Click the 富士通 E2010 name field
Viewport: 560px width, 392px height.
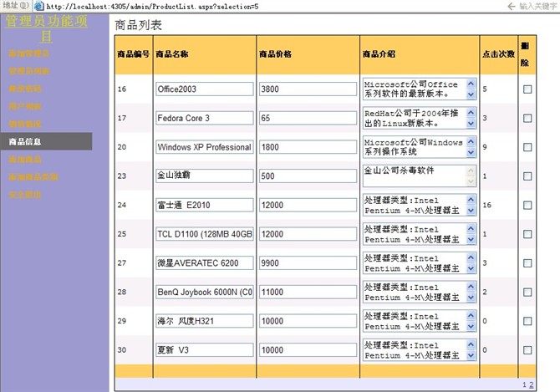[x=205, y=205]
